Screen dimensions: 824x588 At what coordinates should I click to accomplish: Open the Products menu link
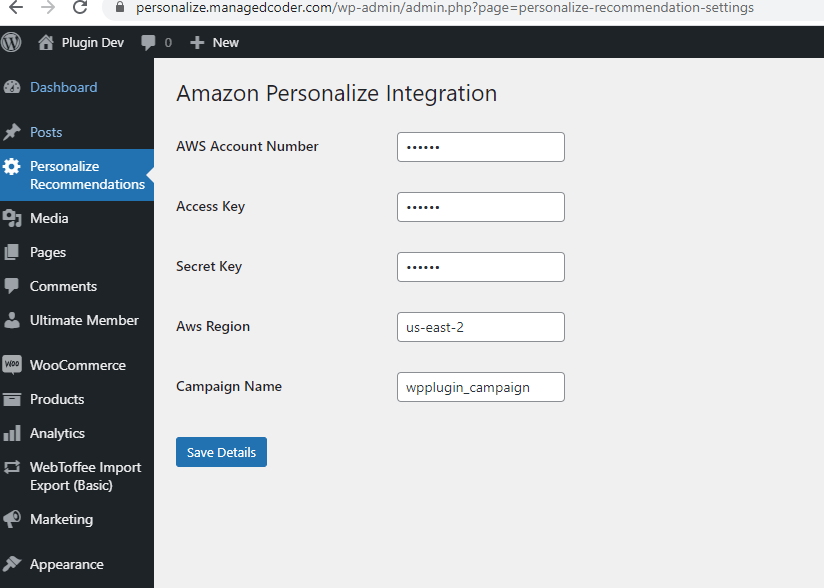(x=57, y=399)
